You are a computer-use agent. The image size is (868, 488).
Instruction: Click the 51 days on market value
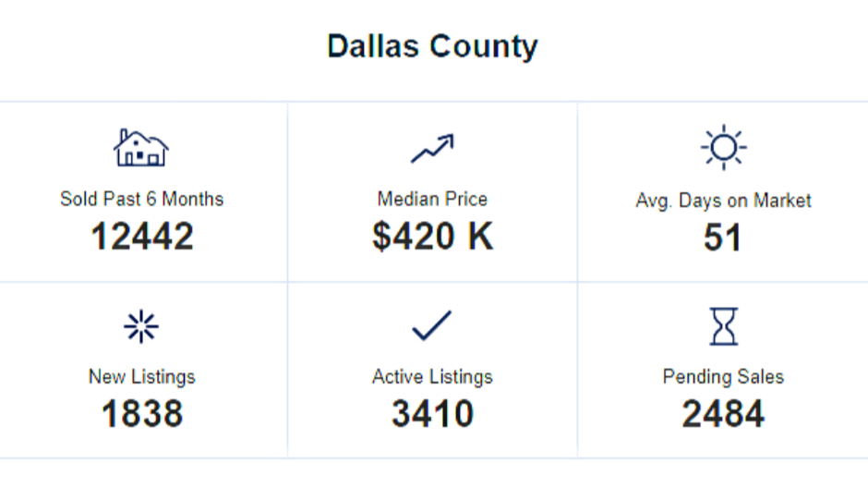(722, 238)
